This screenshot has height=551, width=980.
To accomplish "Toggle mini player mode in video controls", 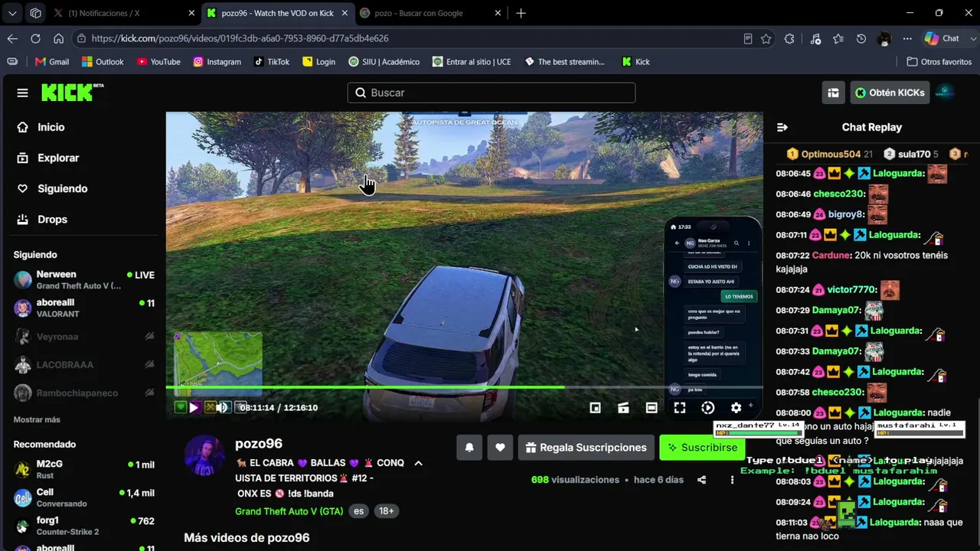I will pos(595,408).
